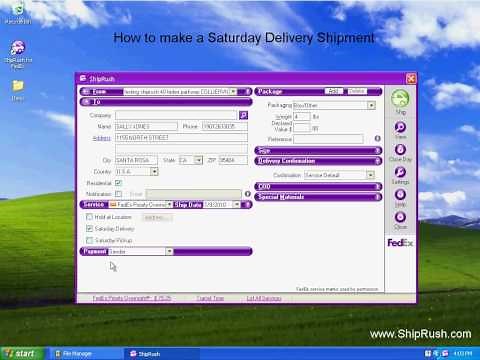The image size is (480, 360).
Task: Click the icon at the end of Service bar
Action: (247, 204)
